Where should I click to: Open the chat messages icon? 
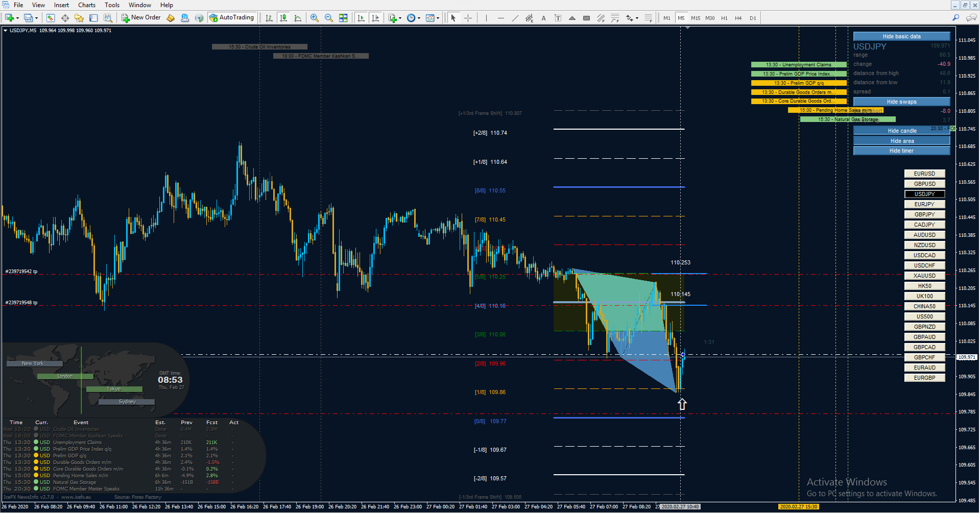tap(971, 18)
